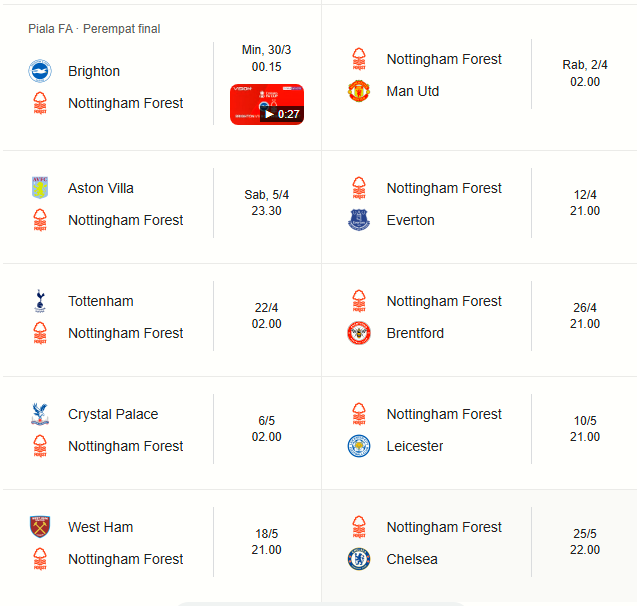Click the Tottenham cockerel logo
Image resolution: width=637 pixels, height=606 pixels.
[x=40, y=301]
